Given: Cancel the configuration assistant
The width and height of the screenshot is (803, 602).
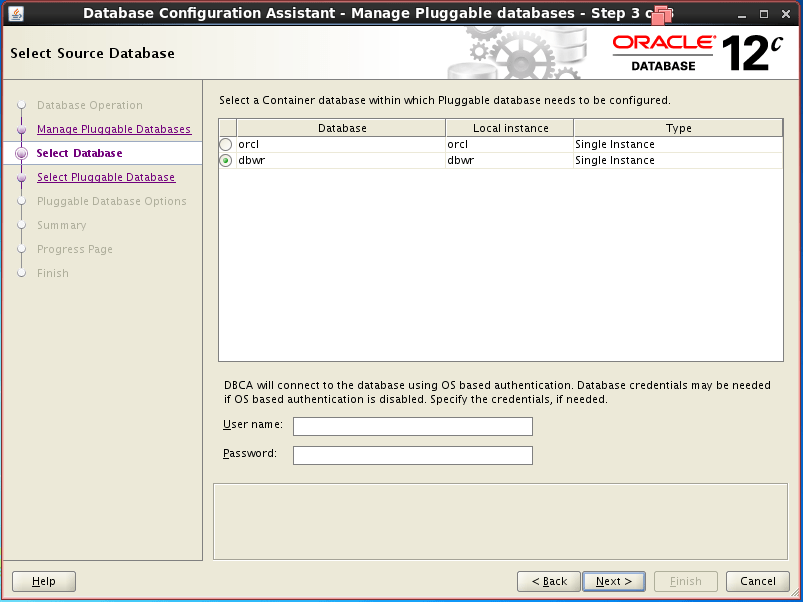Looking at the screenshot, I should pos(757,581).
